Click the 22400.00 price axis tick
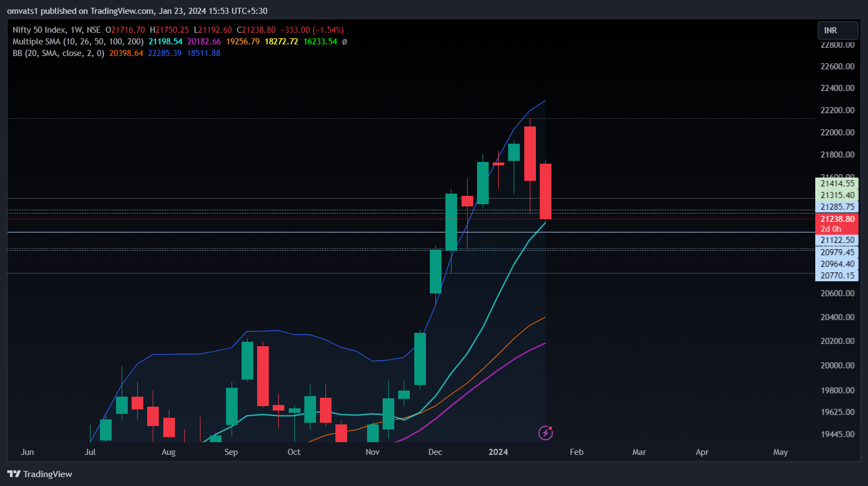868x486 pixels. pos(837,88)
